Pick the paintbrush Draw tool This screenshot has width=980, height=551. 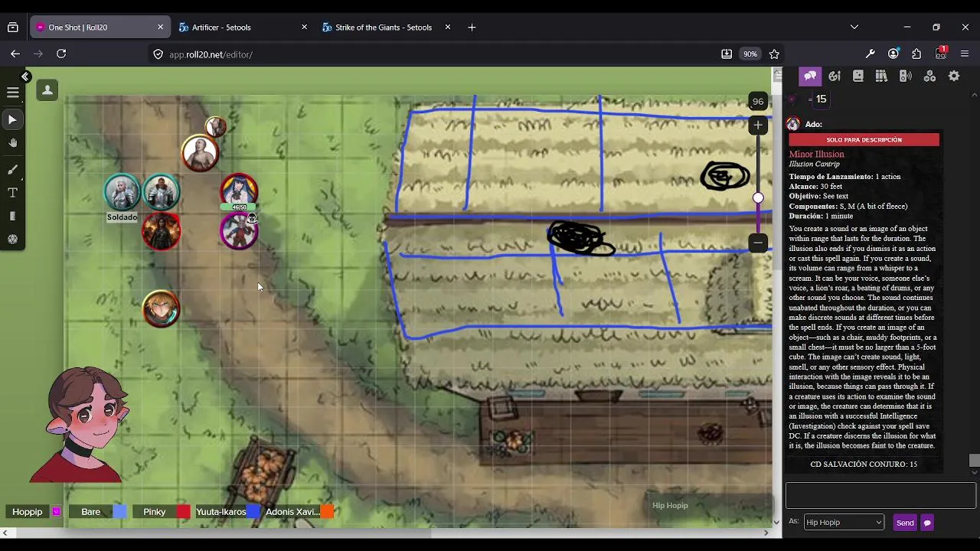[x=12, y=169]
